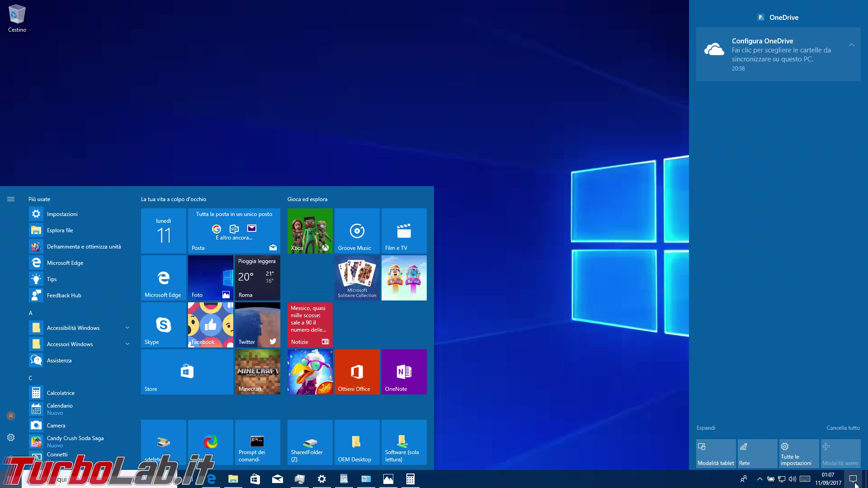The height and width of the screenshot is (488, 868).
Task: Open Calculator icon on the taskbar
Action: [410, 479]
